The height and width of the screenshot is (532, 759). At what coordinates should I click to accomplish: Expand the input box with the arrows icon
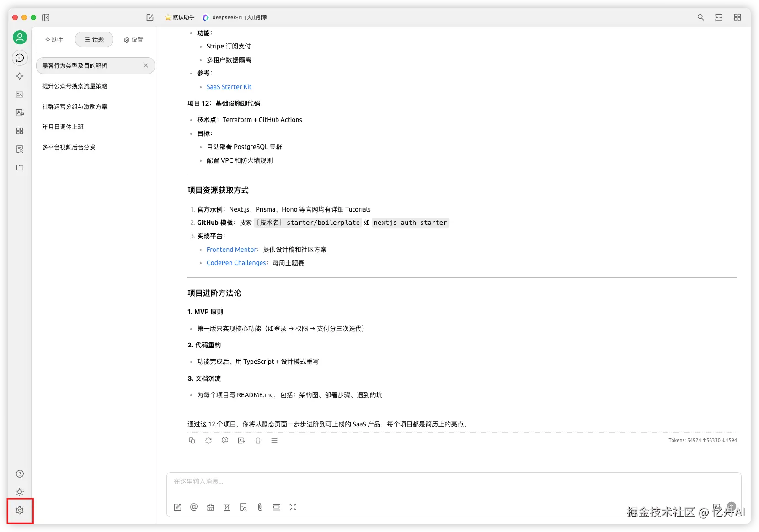(293, 507)
